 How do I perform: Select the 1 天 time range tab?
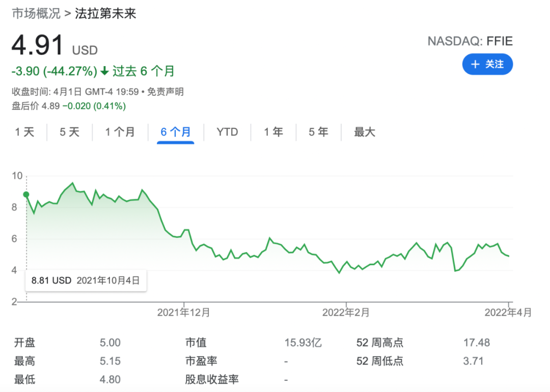click(x=24, y=132)
